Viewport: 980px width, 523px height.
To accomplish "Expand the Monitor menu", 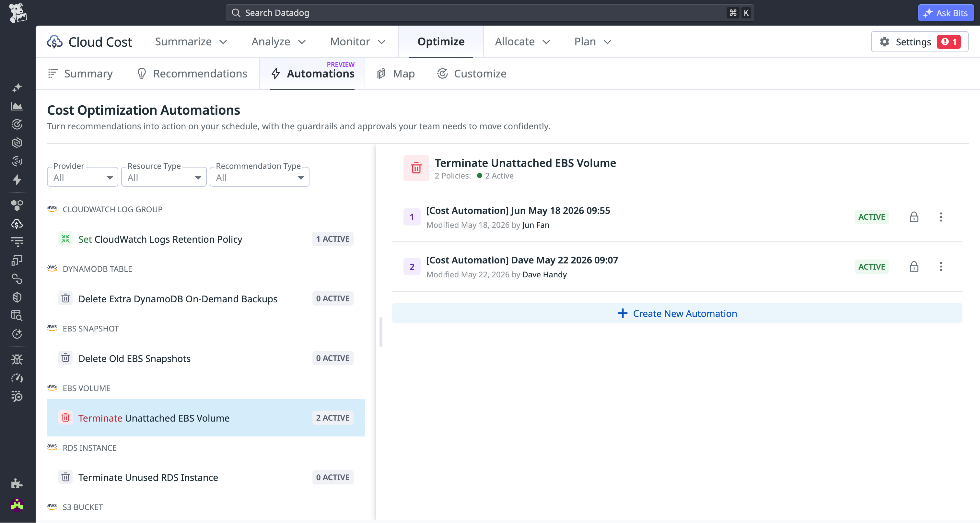I will coord(357,41).
